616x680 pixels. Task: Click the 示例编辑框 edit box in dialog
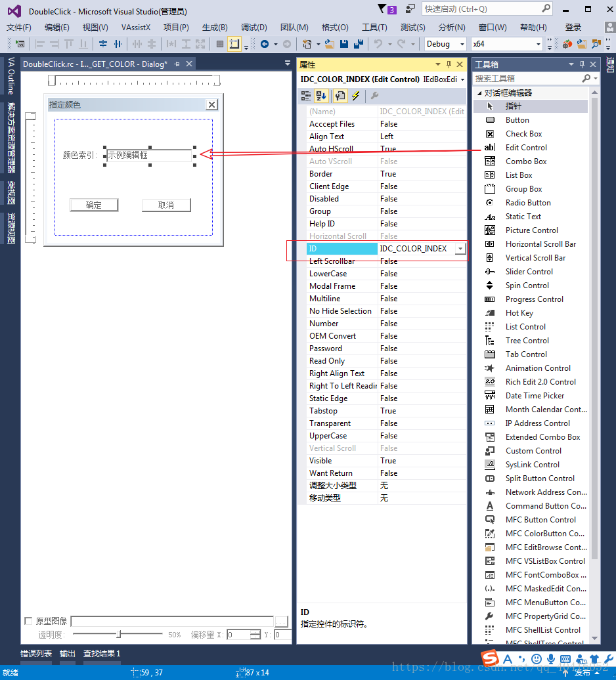pyautogui.click(x=149, y=156)
